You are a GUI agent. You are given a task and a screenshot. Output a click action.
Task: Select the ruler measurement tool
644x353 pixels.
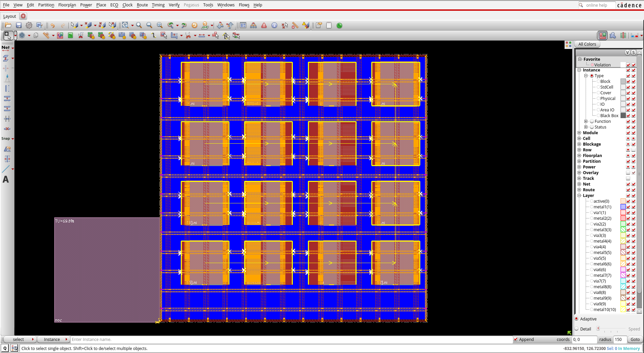click(x=295, y=26)
